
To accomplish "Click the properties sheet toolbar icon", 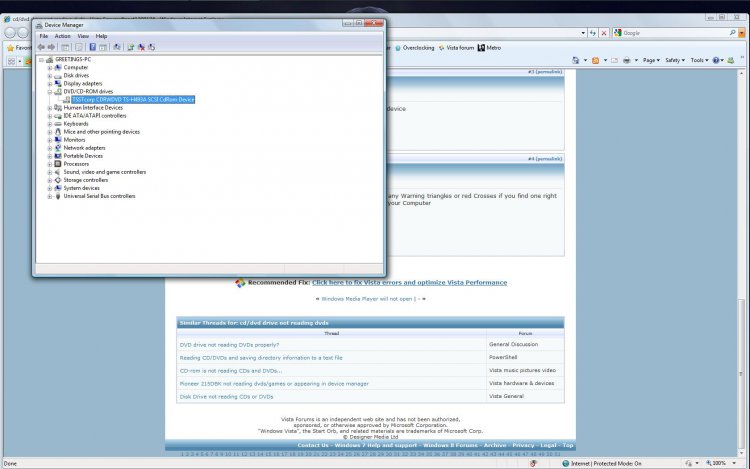I will click(x=79, y=47).
